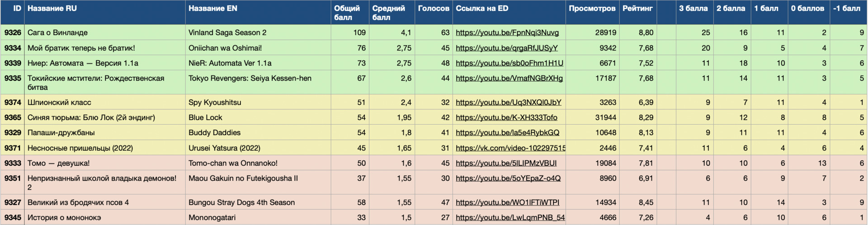Image resolution: width=868 pixels, height=225 pixels.
Task: Open the Oniichan wa Oshimai ED link
Action: tap(506, 48)
